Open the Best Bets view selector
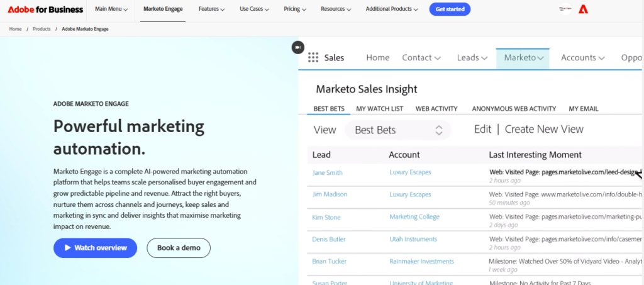The image size is (644, 285). (397, 130)
